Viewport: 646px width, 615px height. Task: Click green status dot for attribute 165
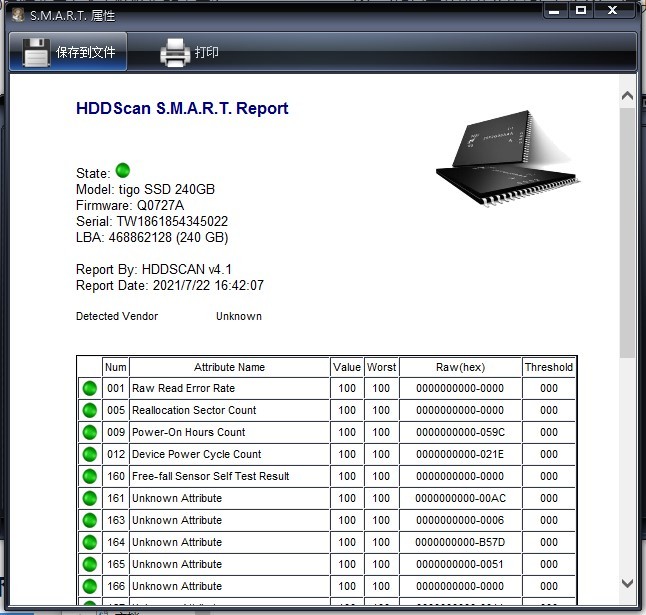pyautogui.click(x=90, y=564)
